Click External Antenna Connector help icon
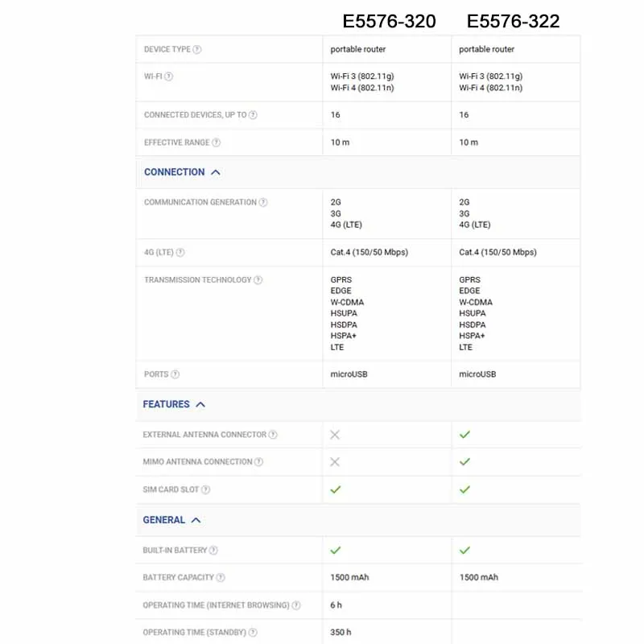 tap(273, 435)
